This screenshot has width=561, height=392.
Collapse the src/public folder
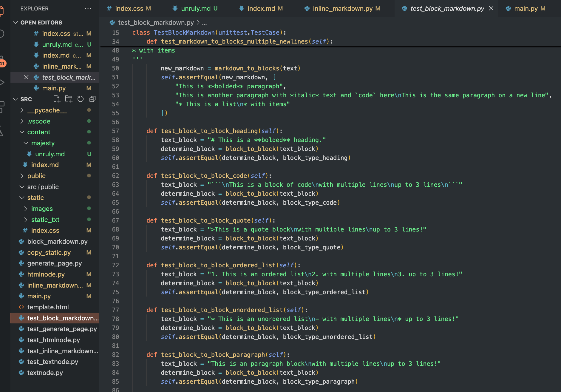[22, 187]
